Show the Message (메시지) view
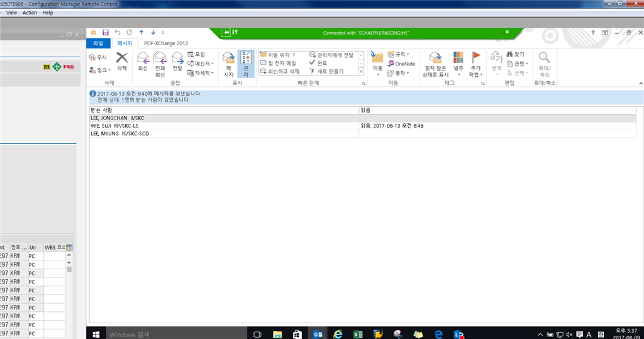 click(x=229, y=64)
